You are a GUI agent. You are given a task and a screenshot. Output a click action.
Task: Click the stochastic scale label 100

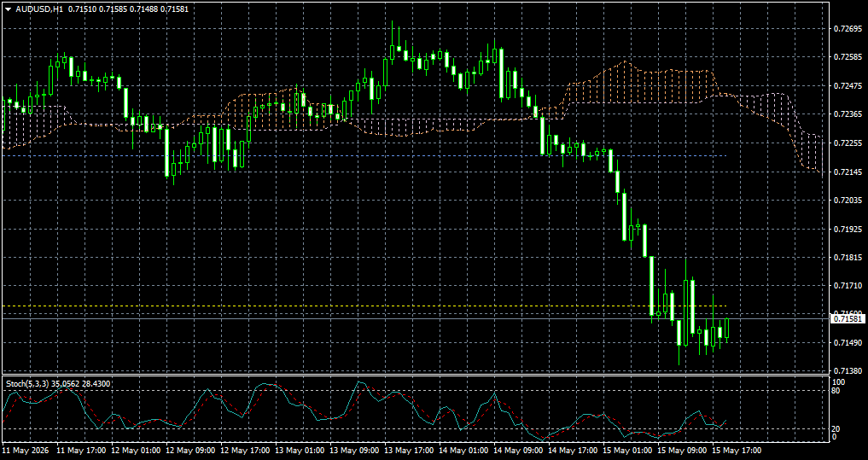[839, 382]
